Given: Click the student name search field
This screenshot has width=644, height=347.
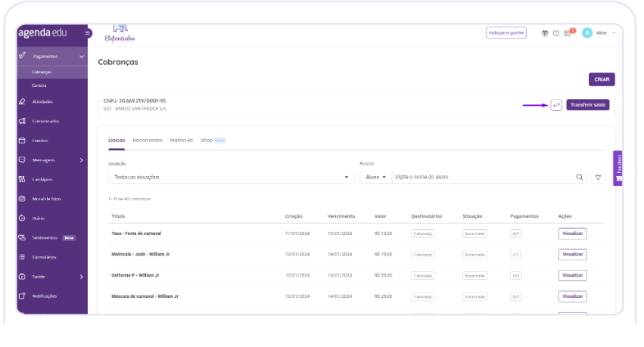Looking at the screenshot, I should pyautogui.click(x=482, y=177).
